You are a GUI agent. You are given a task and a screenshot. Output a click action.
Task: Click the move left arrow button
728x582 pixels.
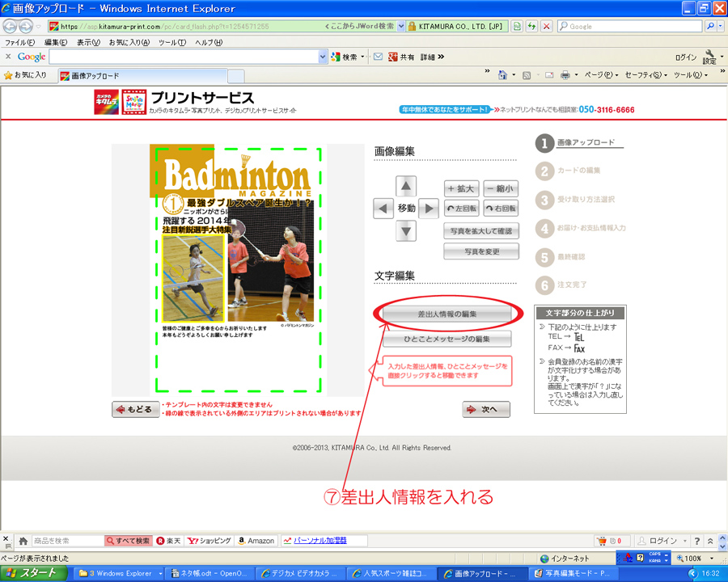383,209
